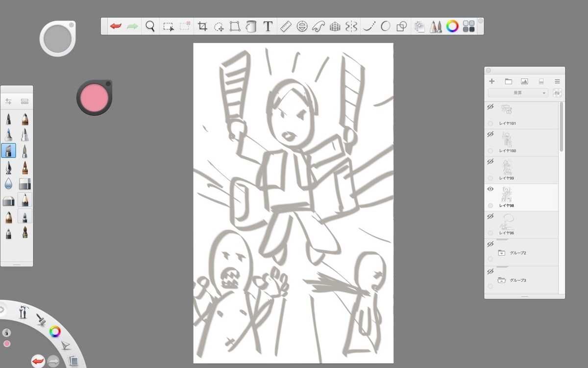The width and height of the screenshot is (588, 368).
Task: Show layer レイヤ96
Action: [490, 216]
